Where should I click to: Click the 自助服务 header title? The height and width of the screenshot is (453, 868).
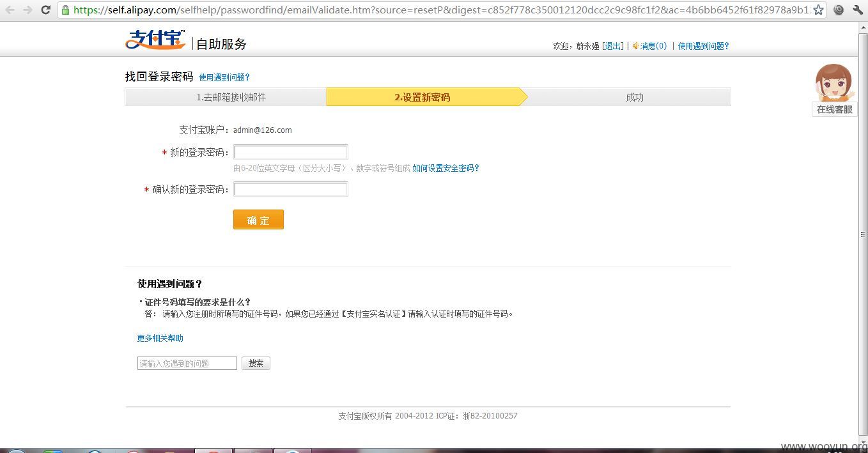221,44
